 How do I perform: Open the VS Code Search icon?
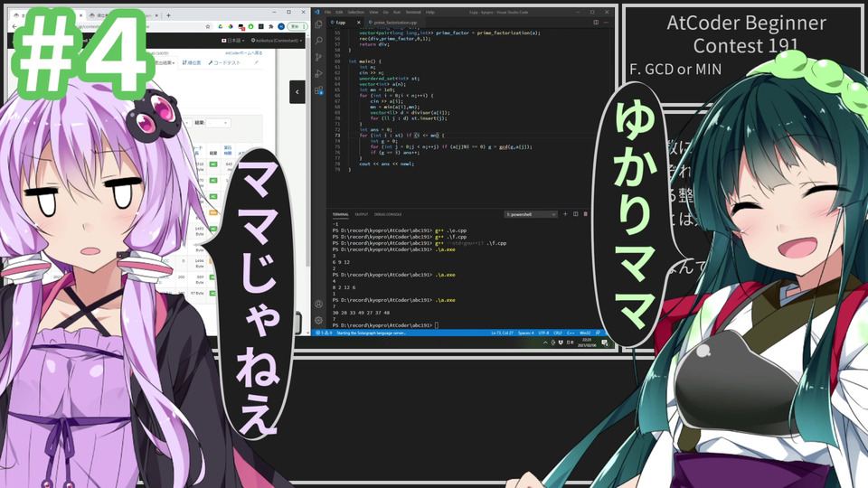[318, 41]
